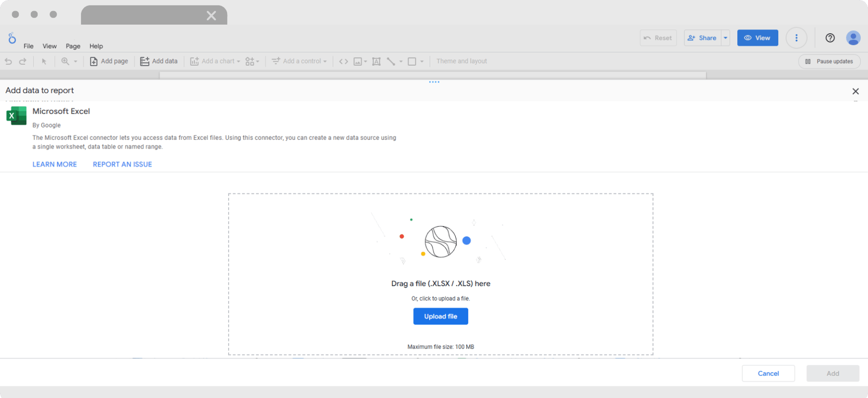Click the redo arrow icon

click(x=23, y=61)
